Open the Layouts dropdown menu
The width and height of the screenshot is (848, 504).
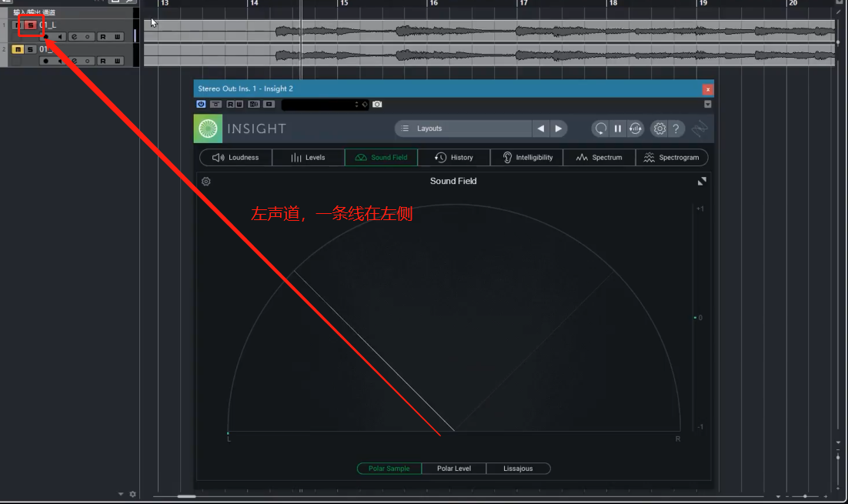(x=464, y=129)
